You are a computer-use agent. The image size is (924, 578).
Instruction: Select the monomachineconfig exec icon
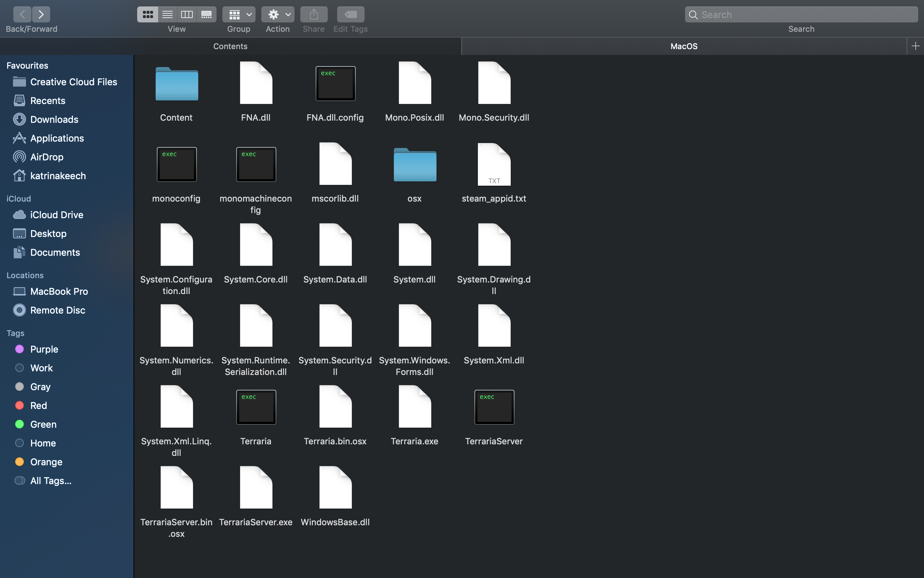pyautogui.click(x=256, y=164)
